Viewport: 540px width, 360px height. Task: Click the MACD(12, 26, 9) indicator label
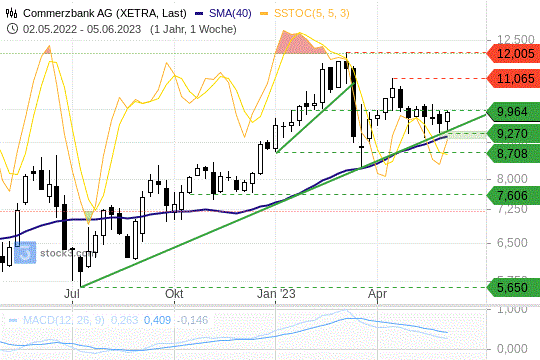[63, 320]
